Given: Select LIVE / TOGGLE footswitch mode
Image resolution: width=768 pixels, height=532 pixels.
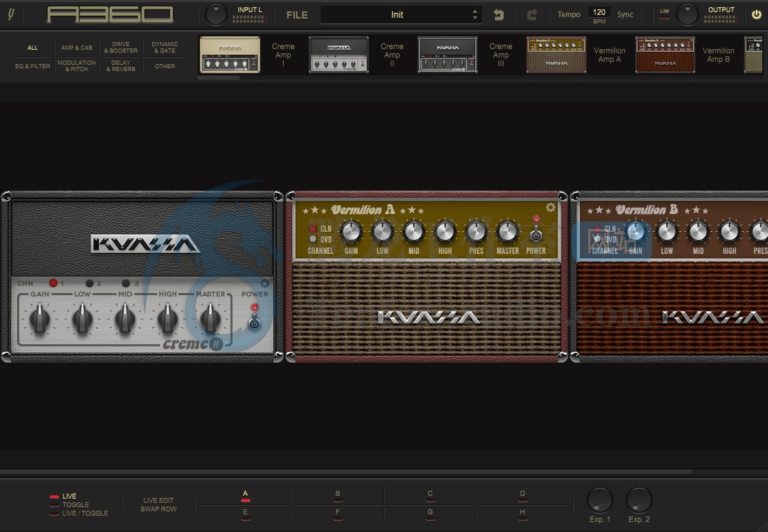Looking at the screenshot, I should pos(79,514).
